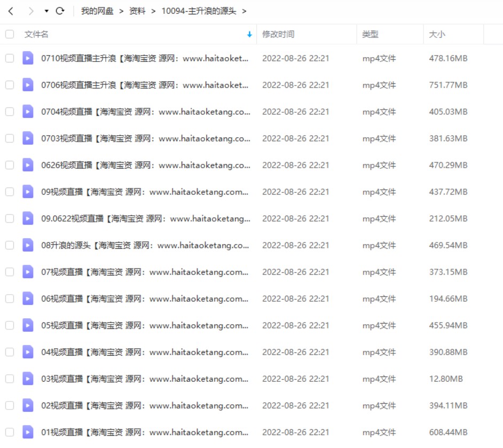
Task: Check the box for 07视频直播
Action: coord(10,272)
